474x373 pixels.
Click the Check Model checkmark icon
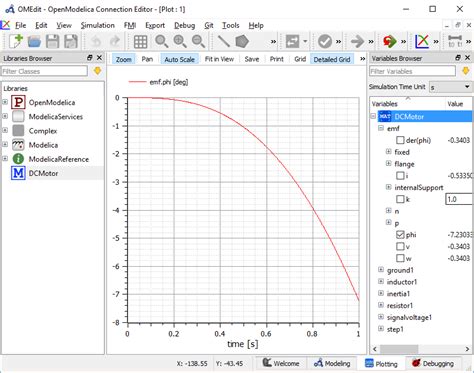[325, 42]
